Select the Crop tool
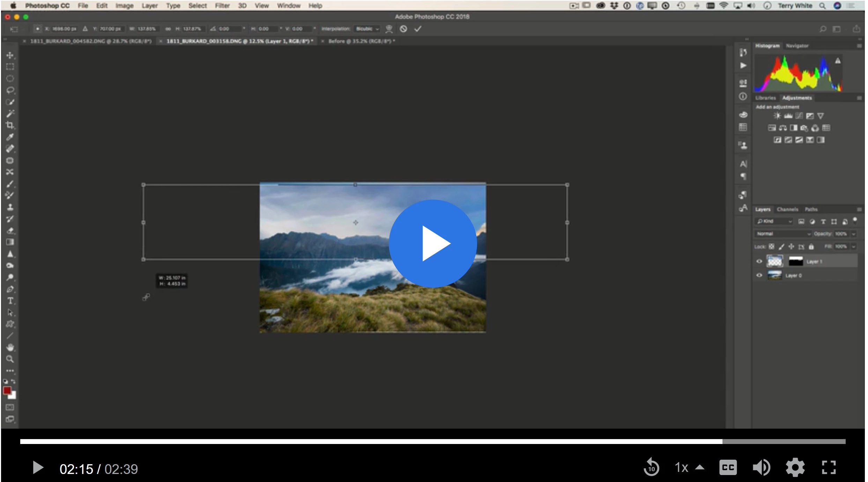 point(10,125)
